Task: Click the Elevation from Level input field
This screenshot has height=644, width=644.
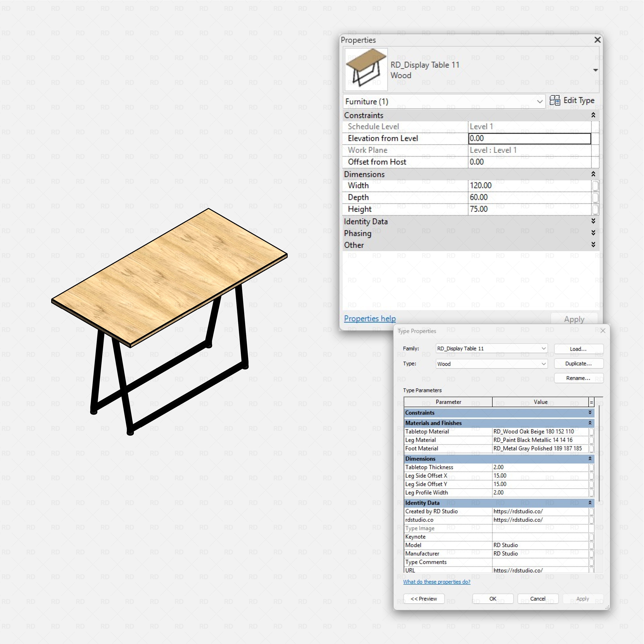Action: click(x=530, y=138)
